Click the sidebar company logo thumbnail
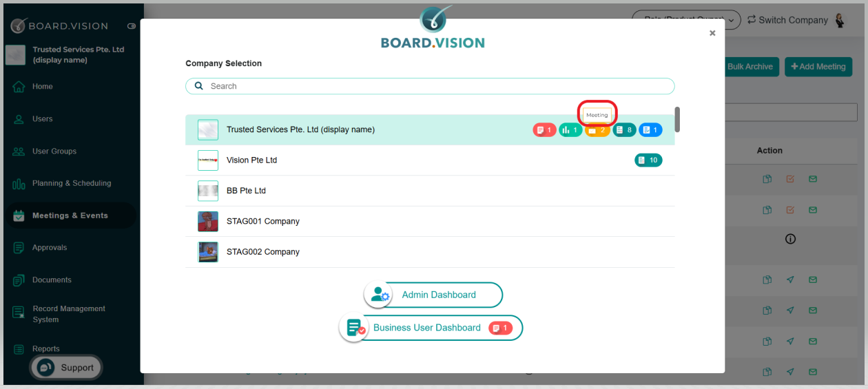This screenshot has width=868, height=389. click(15, 55)
